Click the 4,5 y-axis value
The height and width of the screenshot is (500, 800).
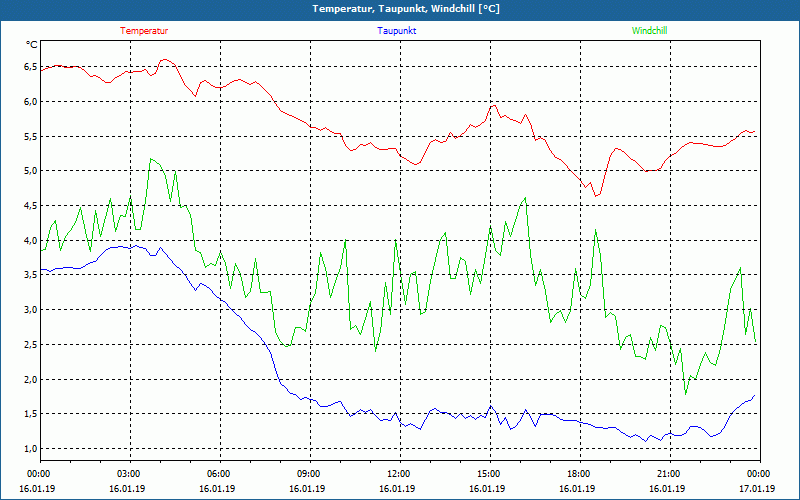[31, 206]
